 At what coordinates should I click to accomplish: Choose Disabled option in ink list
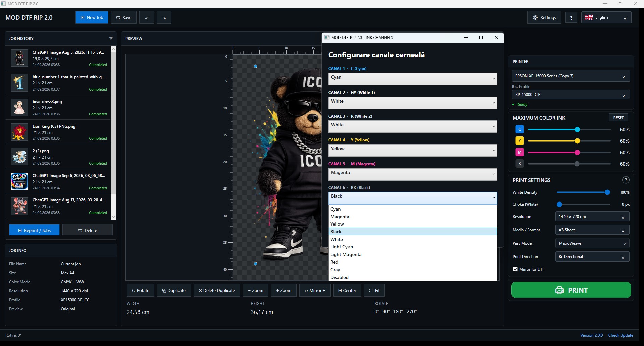[413, 277]
